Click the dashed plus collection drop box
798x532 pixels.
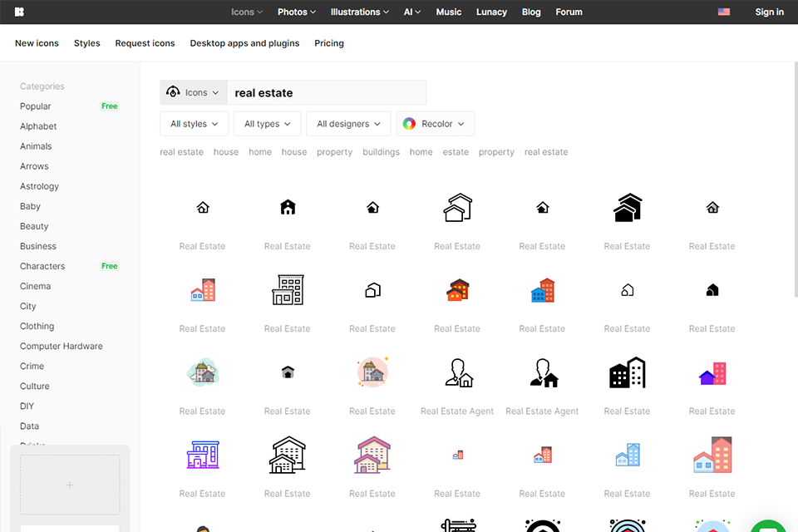[70, 485]
